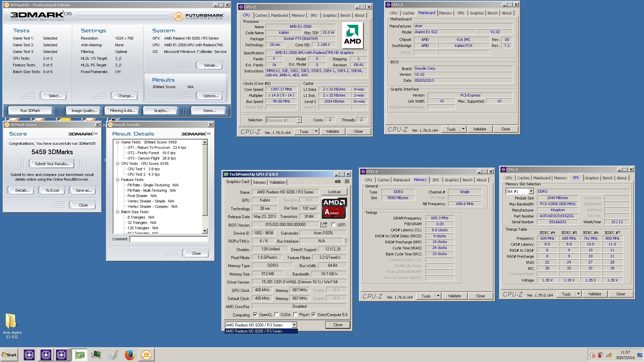644x362 pixels.
Task: Collapse the CPU Tests tree node
Action: (118, 164)
